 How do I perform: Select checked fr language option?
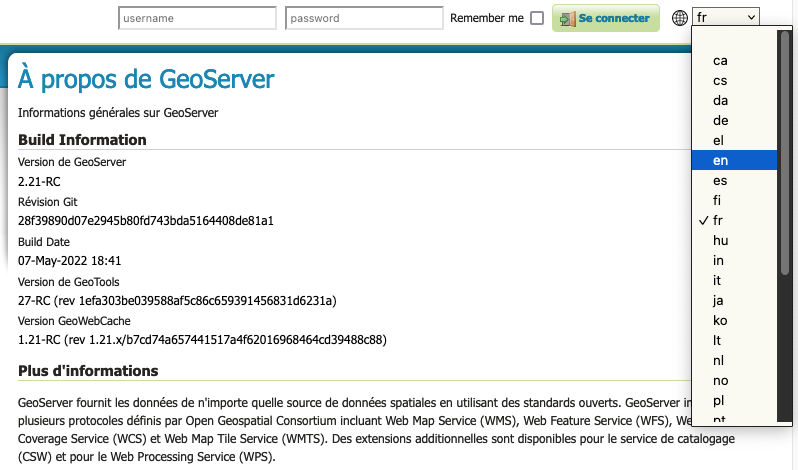(x=734, y=220)
